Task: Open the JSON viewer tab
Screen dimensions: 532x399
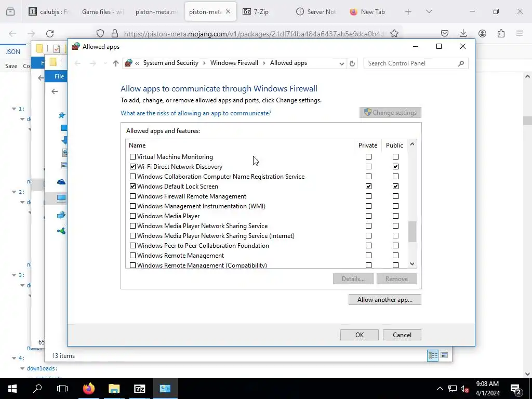Action: click(13, 52)
